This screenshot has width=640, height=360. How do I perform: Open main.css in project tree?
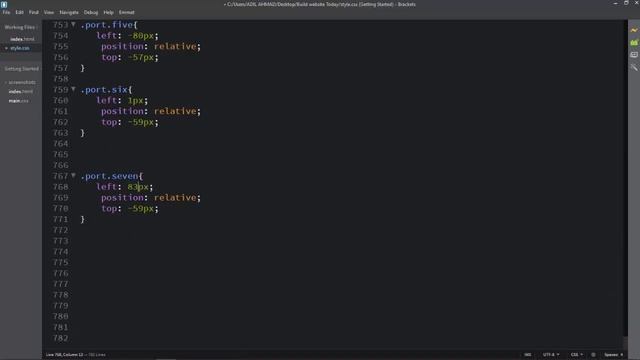[x=18, y=101]
